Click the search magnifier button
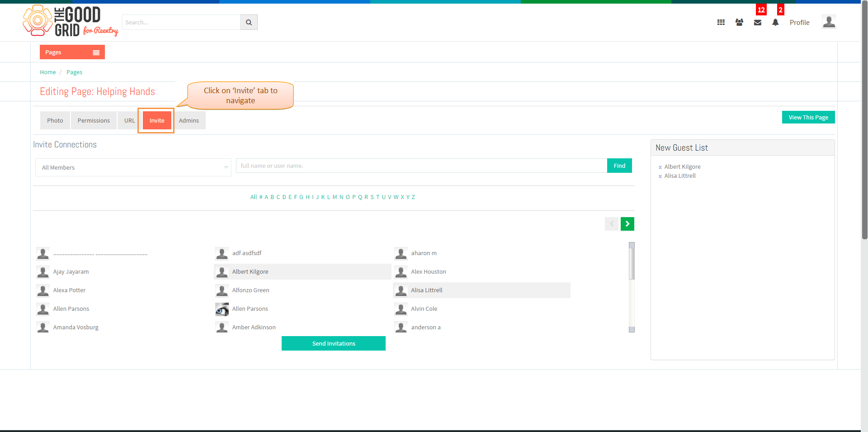This screenshot has width=868, height=432. [x=249, y=22]
